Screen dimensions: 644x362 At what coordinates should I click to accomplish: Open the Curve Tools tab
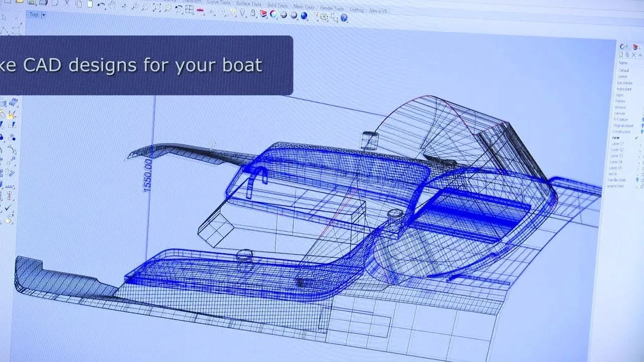pos(219,2)
